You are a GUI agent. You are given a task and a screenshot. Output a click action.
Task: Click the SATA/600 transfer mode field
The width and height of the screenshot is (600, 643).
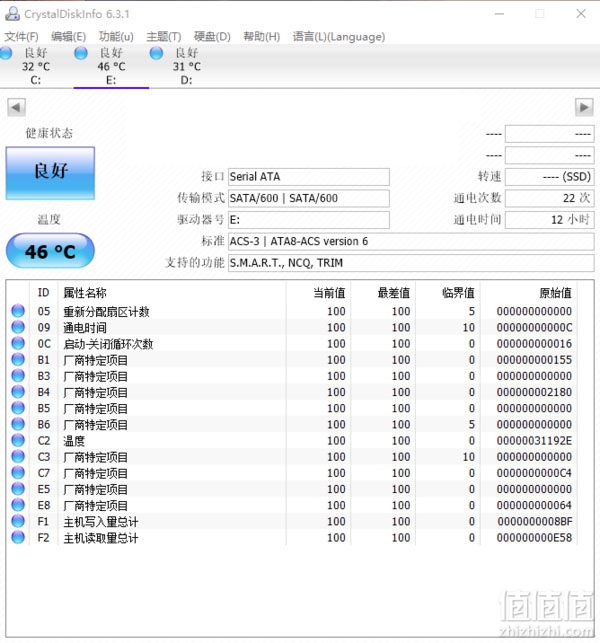tap(309, 198)
